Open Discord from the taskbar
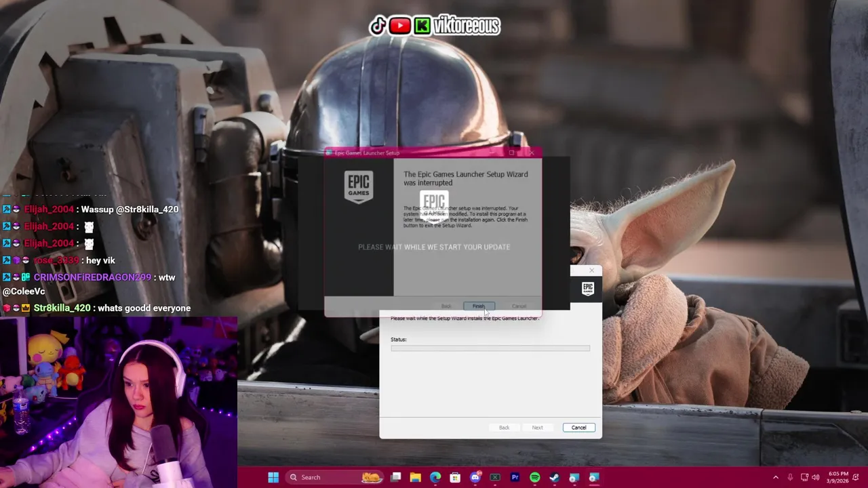 [x=475, y=477]
